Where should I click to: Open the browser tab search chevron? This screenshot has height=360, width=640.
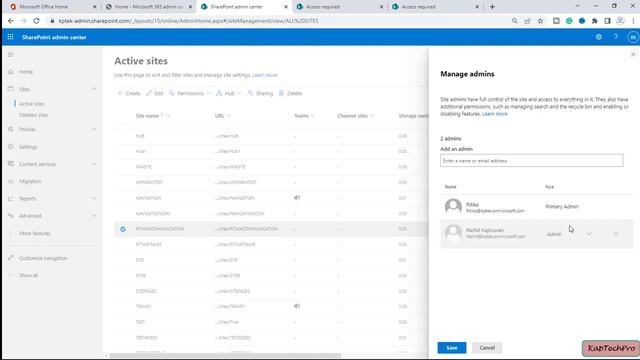(x=577, y=6)
